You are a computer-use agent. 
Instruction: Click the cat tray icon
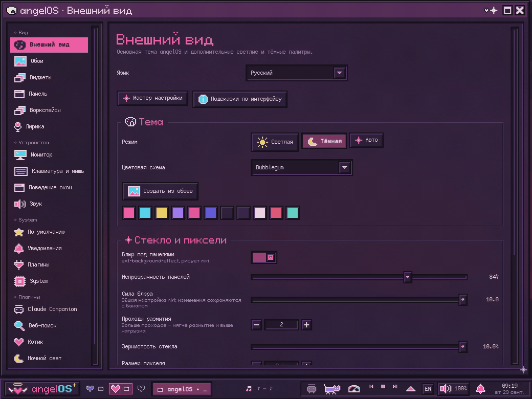[332, 389]
